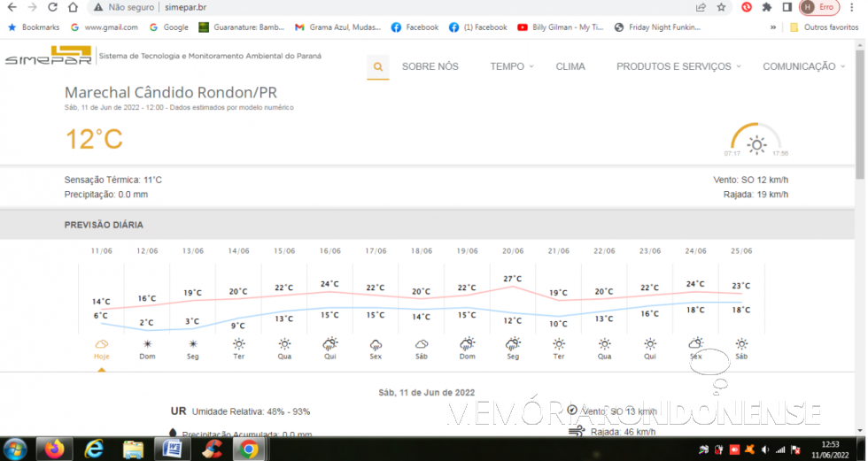Open the Grama Azul, Mudas bookmark

(x=337, y=27)
